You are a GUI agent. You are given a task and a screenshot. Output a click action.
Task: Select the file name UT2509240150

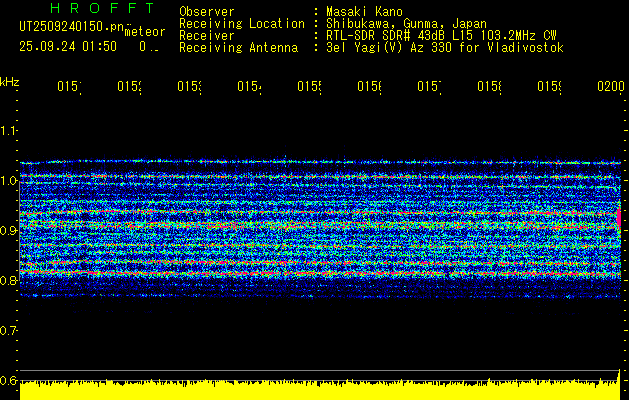[71, 26]
